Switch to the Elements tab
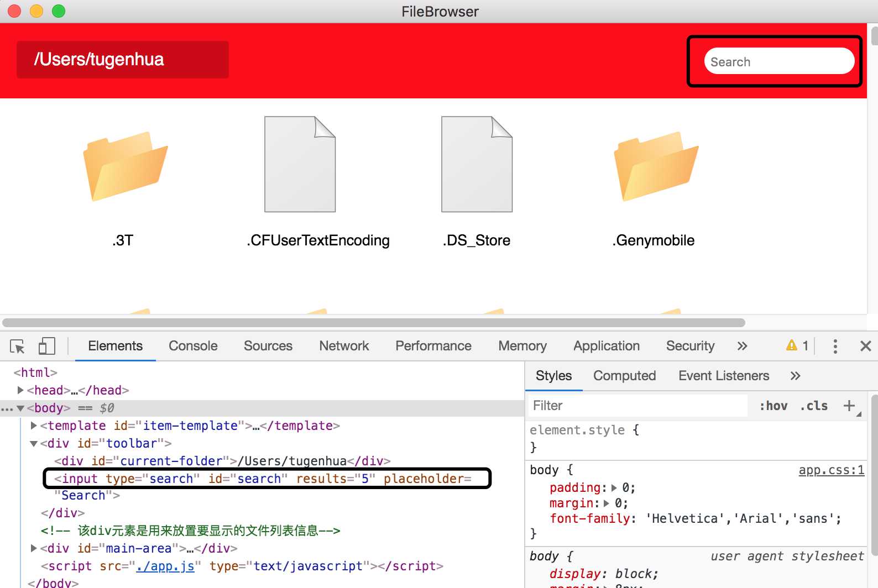 coord(115,346)
